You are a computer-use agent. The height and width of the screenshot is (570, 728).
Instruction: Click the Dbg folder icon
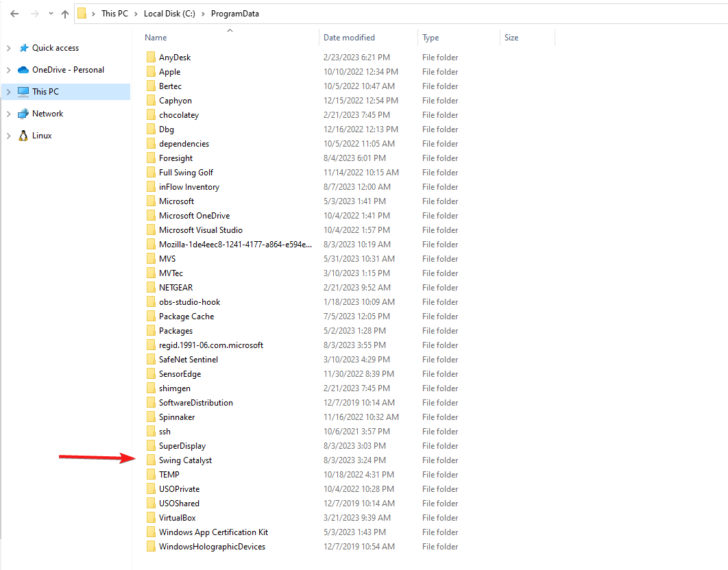point(151,129)
